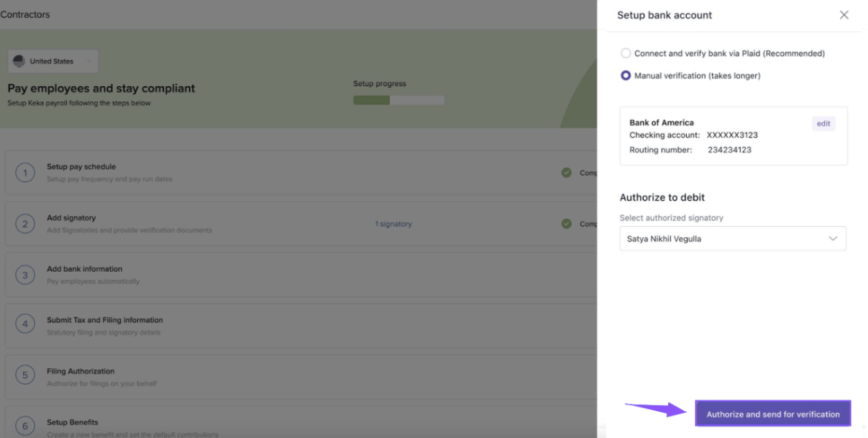868x438 pixels.
Task: Click the US flag icon
Action: pos(19,62)
